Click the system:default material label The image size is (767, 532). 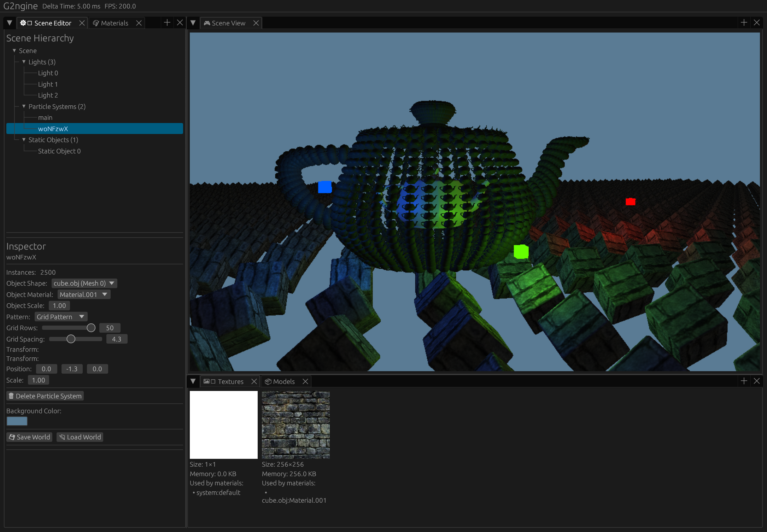(x=218, y=493)
